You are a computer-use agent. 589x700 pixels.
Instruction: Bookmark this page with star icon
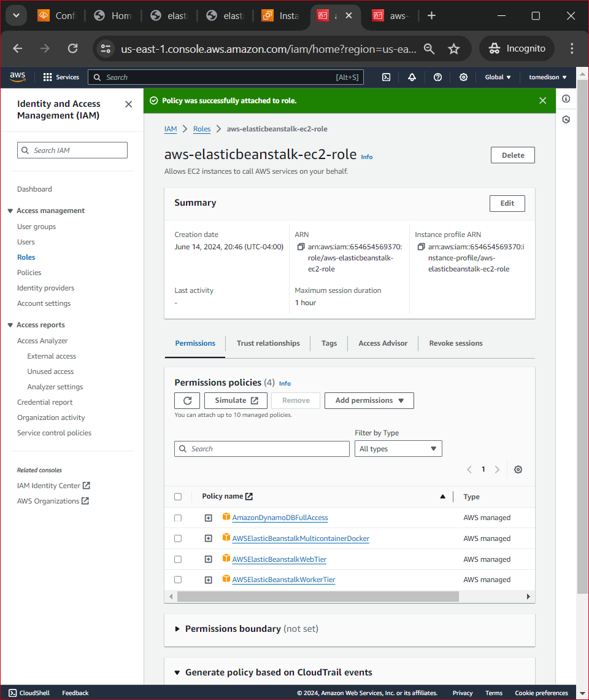(454, 49)
